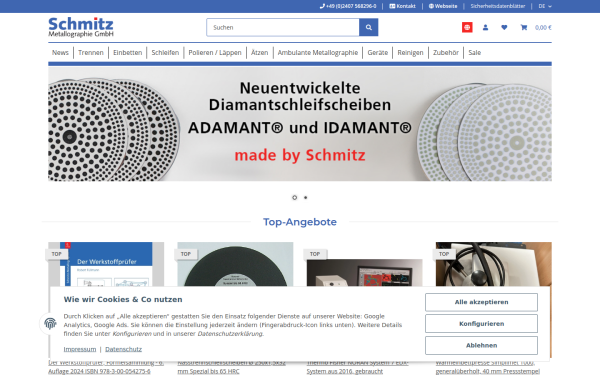600x375 pixels.
Task: Open the wishlist heart icon
Action: click(504, 27)
